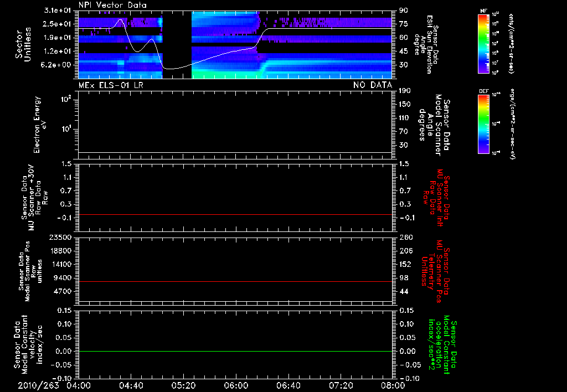Click the 98 telemetry tick label
Screen dimensions: 567x392
click(404, 278)
